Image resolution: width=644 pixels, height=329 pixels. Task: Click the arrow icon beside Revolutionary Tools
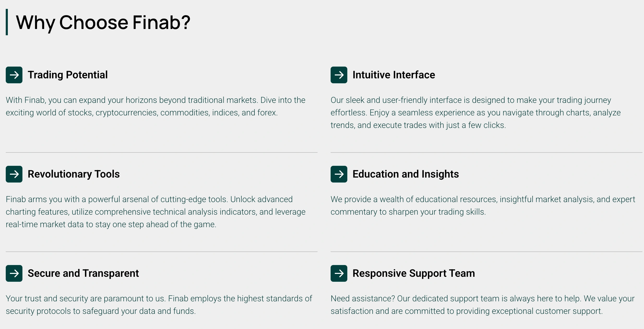tap(14, 174)
